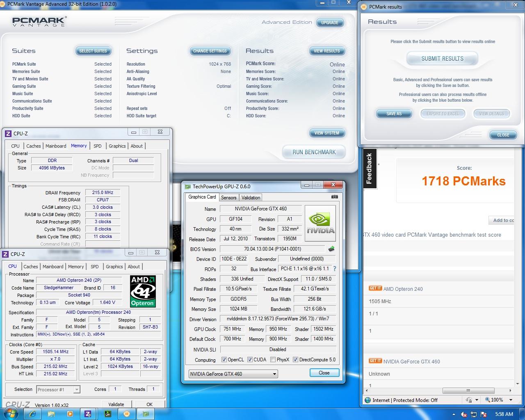
Task: Click the GPU-Z screenshot camera icon
Action: pos(335,197)
